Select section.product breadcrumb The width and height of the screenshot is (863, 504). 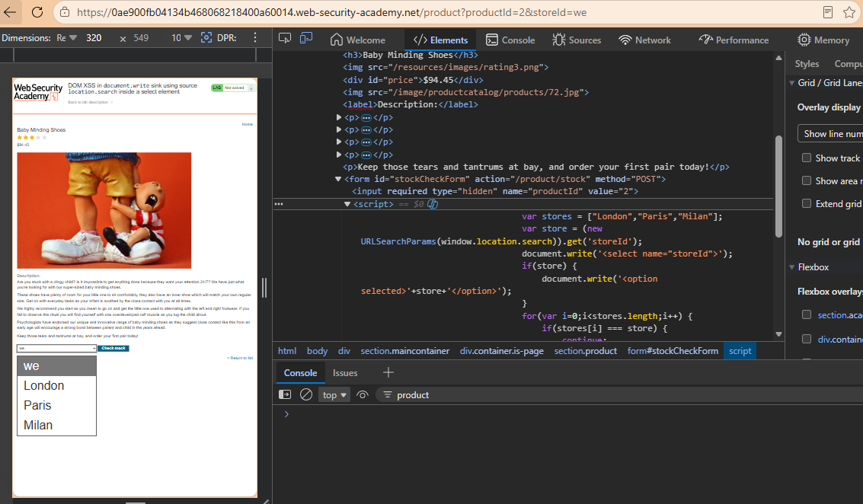[585, 351]
